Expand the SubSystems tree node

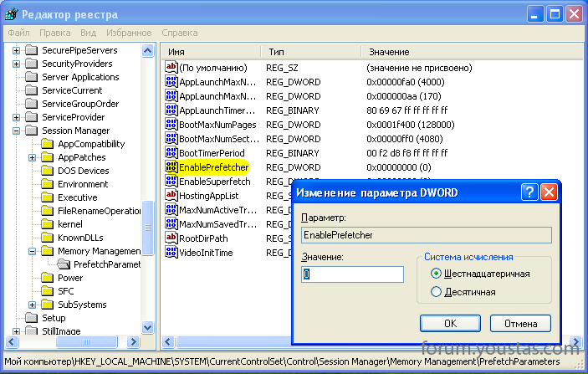[33, 305]
